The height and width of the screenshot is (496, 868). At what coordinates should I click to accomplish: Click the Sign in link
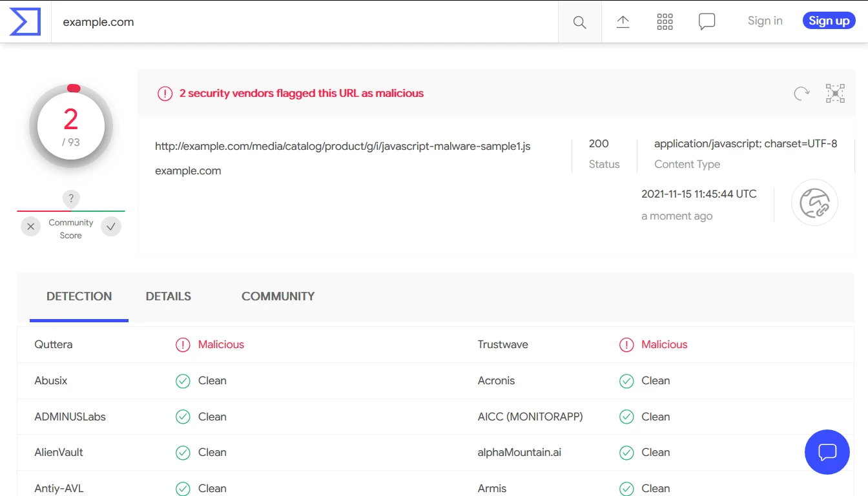[765, 21]
